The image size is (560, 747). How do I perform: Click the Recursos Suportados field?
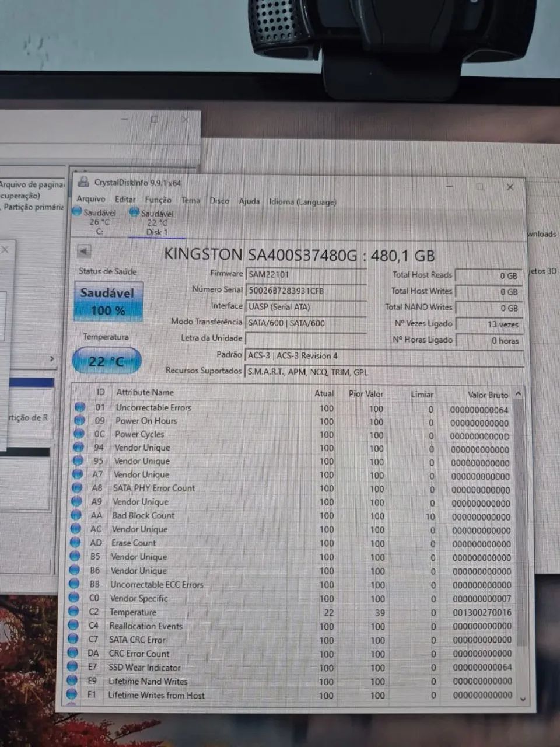tap(384, 372)
